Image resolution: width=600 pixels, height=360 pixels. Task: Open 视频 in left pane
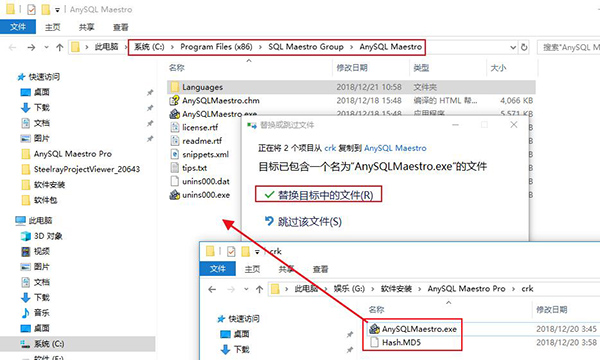click(x=35, y=251)
